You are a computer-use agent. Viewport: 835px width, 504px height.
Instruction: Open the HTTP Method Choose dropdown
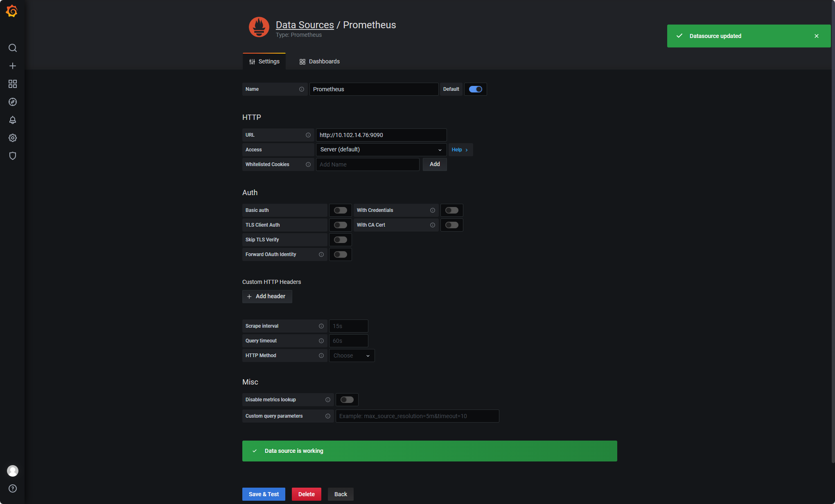(352, 355)
